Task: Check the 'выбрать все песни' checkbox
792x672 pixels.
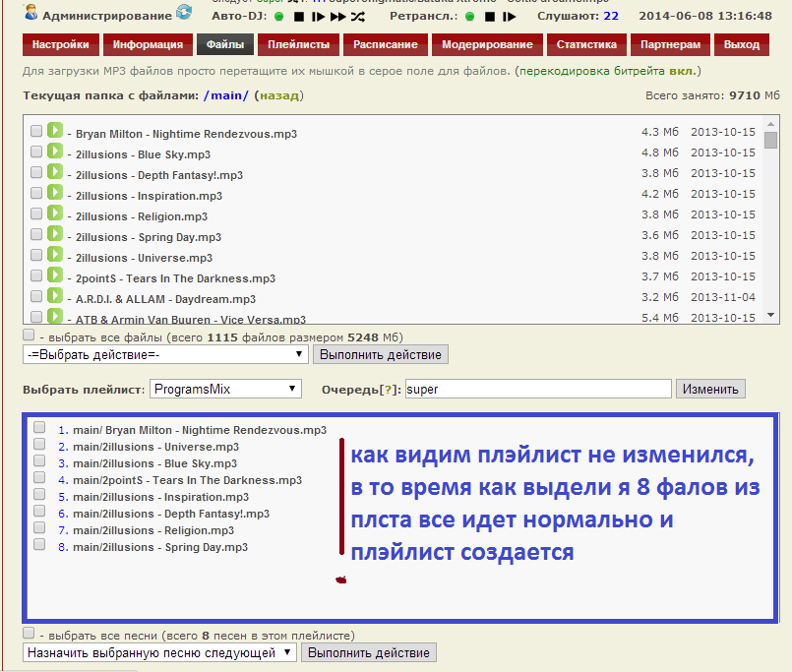Action: [x=29, y=634]
